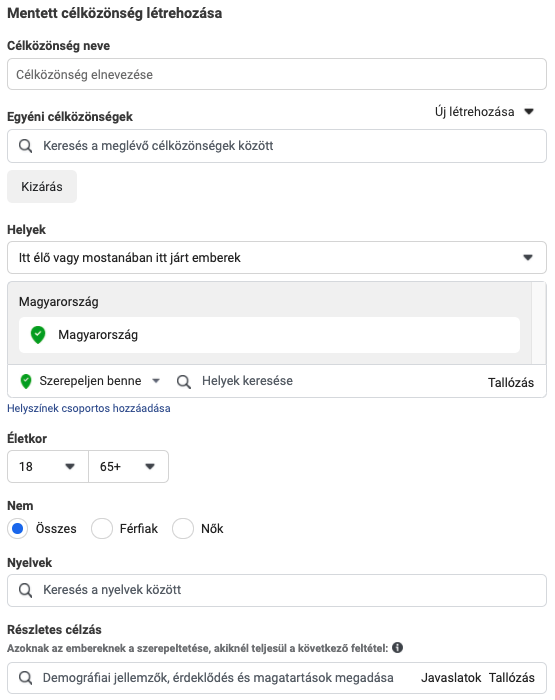Viewport: 555px width, 700px height.
Task: Click the search icon in detailed targeting field
Action: click(25, 678)
